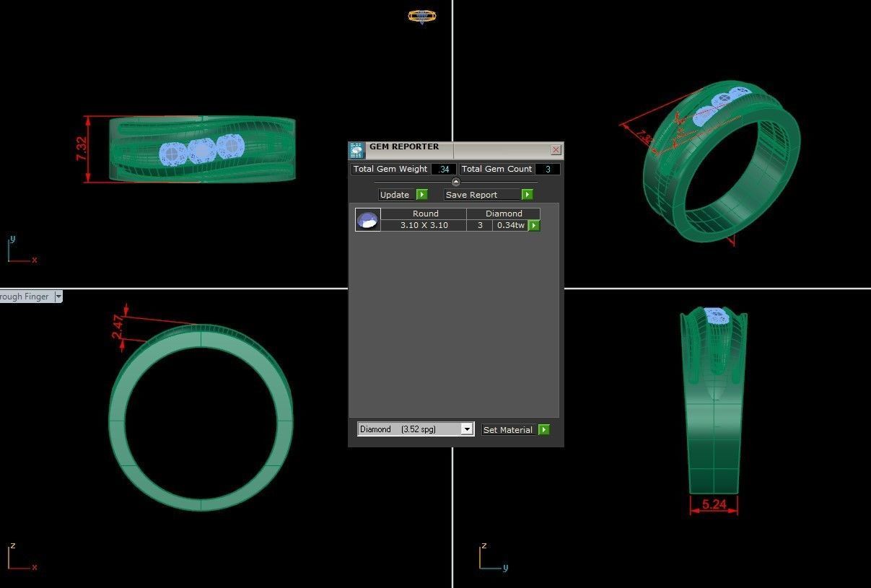Click the gem quantity cell showing 3
Viewport: 871px width, 588px height.
click(x=480, y=225)
